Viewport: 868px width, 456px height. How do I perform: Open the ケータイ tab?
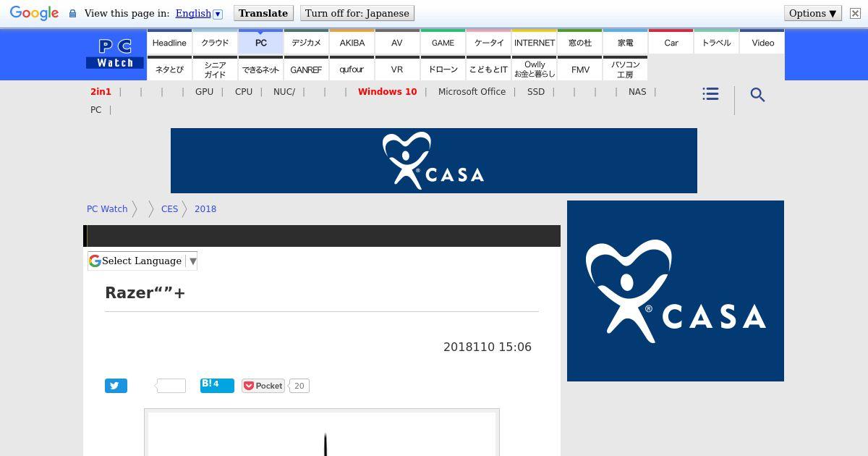point(488,42)
